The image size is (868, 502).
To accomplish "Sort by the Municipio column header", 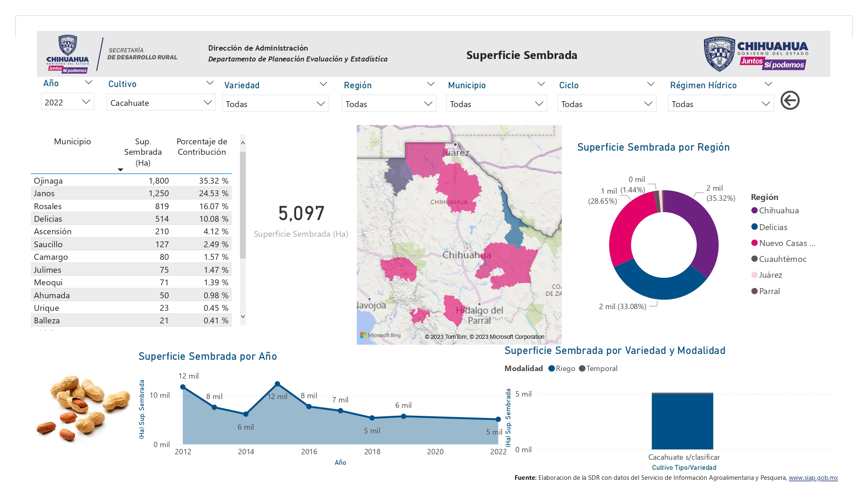I will [72, 141].
